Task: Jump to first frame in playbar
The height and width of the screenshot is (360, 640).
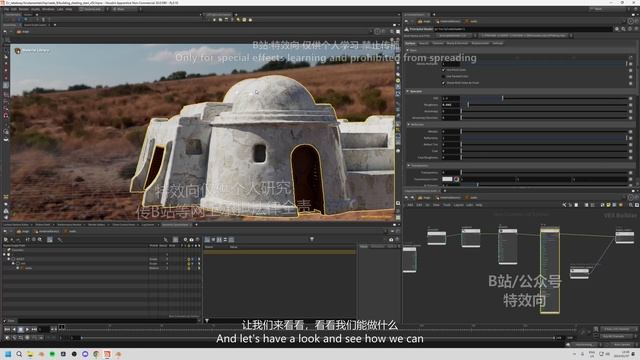Action: point(7,329)
